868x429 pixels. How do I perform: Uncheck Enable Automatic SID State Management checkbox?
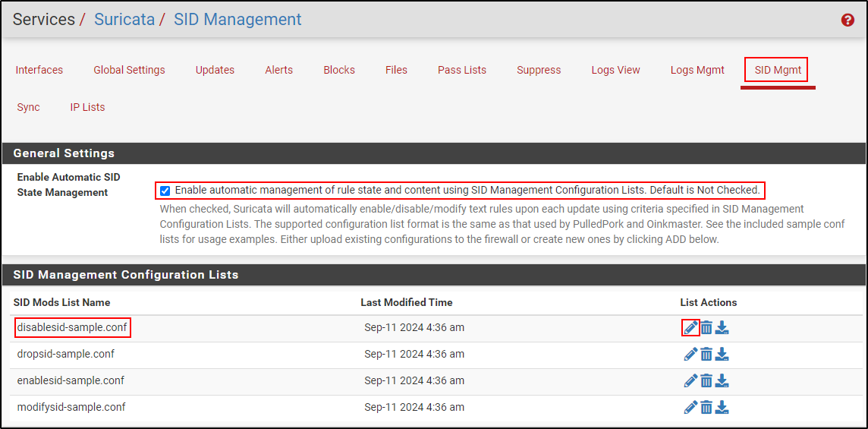tap(165, 191)
